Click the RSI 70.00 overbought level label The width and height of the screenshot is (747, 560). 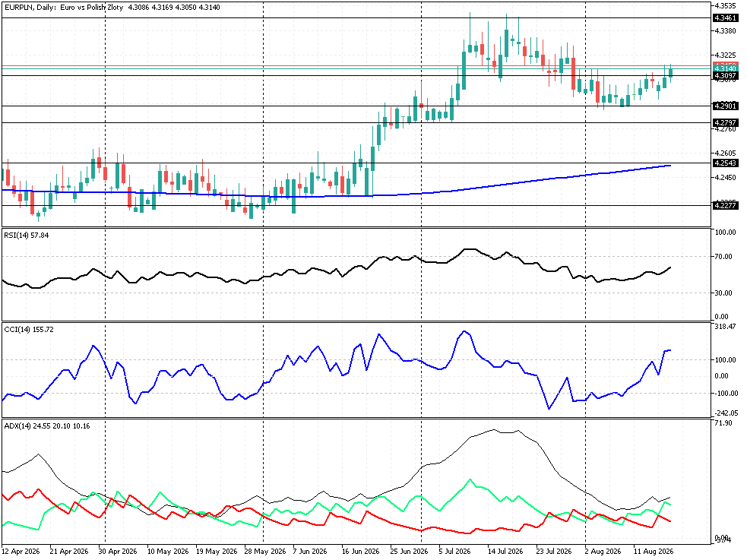tap(723, 257)
